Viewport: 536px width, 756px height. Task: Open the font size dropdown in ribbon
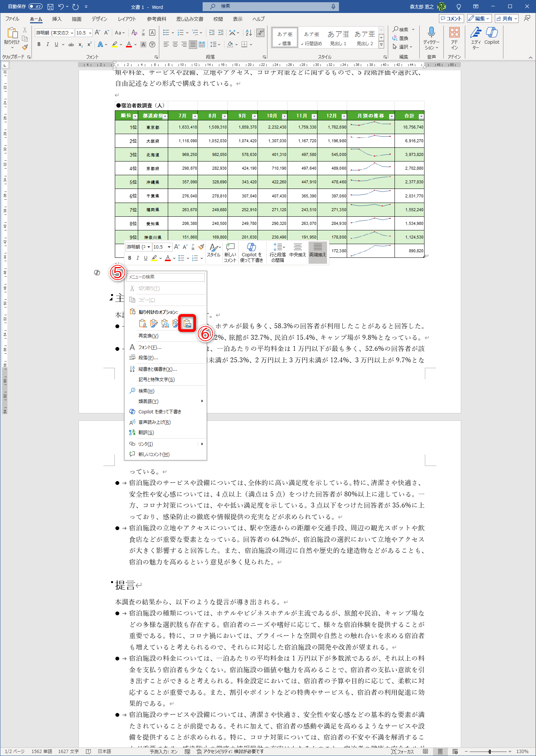click(x=90, y=33)
